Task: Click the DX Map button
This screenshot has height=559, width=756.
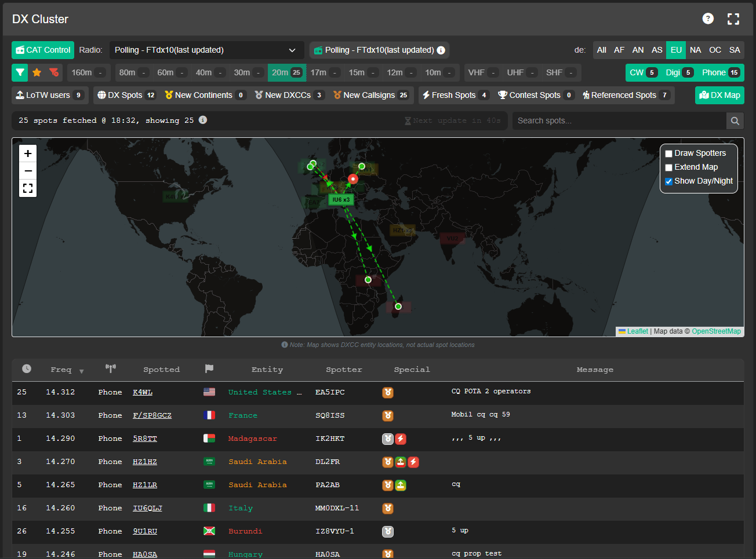Action: coord(719,95)
